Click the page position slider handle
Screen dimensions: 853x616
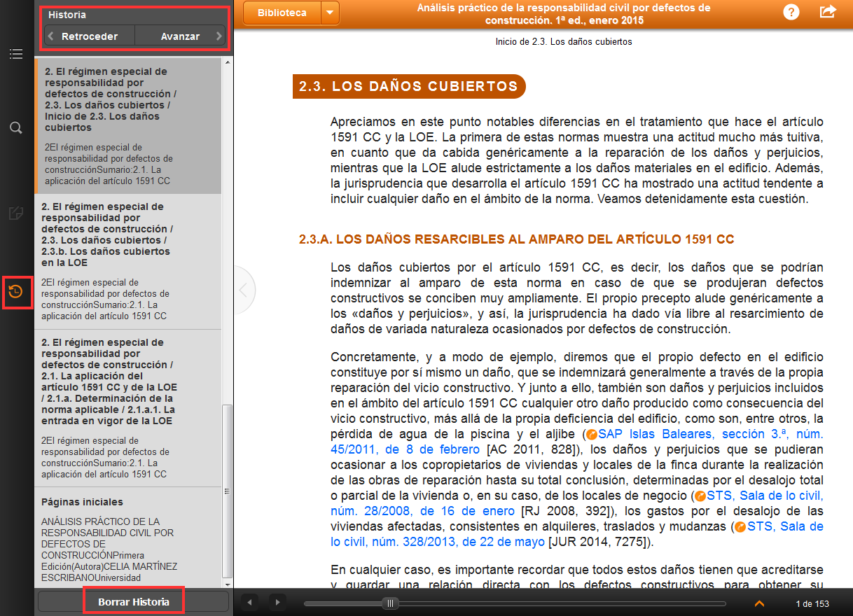tap(391, 603)
